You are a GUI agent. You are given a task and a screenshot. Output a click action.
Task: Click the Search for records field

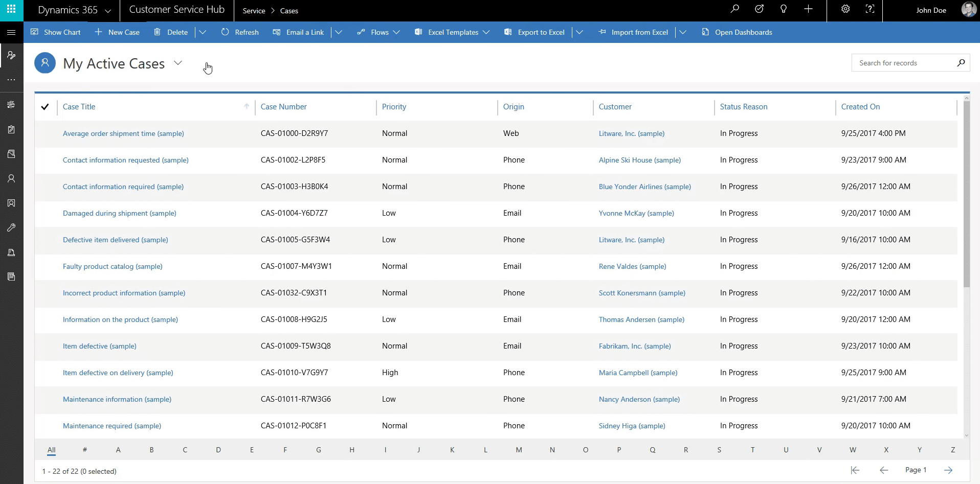(903, 63)
